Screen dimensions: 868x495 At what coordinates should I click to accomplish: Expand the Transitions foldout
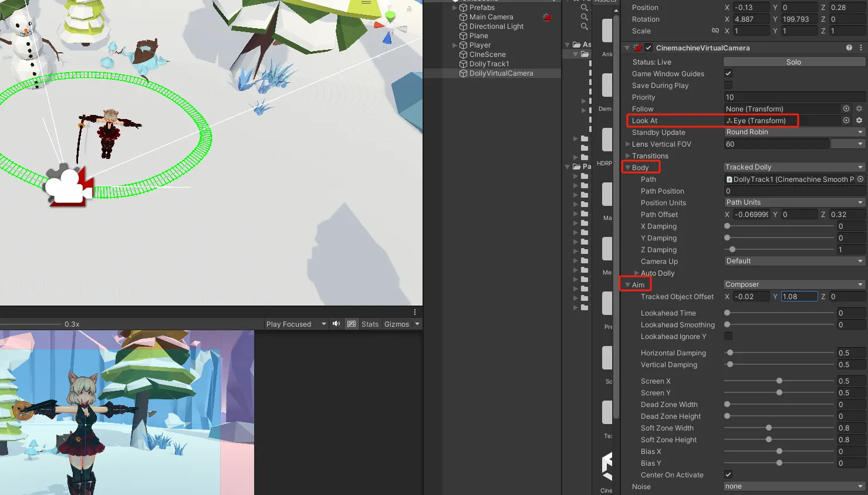(x=628, y=155)
